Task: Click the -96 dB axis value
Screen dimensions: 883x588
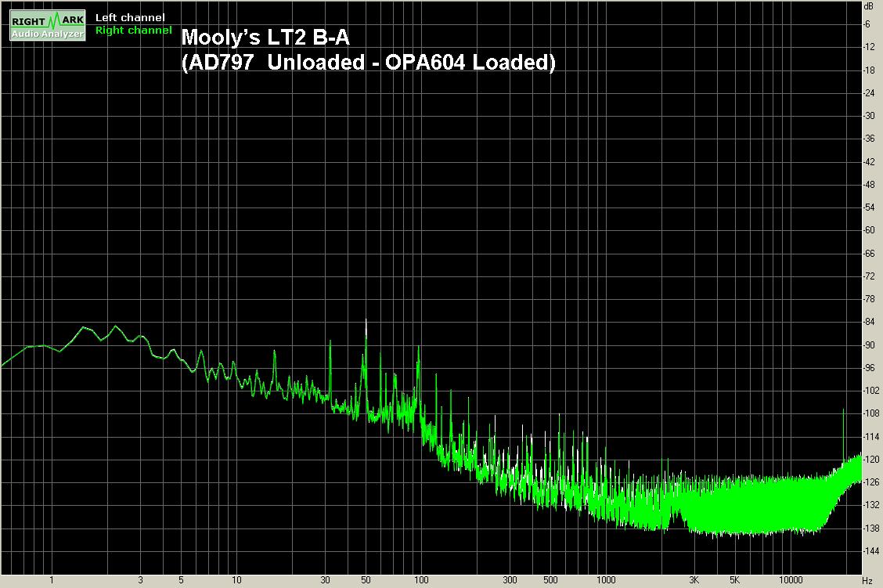Action: tap(869, 367)
